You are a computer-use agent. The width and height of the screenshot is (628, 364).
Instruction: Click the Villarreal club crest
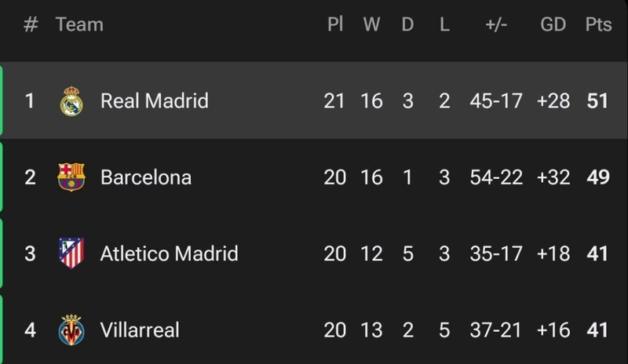point(71,329)
